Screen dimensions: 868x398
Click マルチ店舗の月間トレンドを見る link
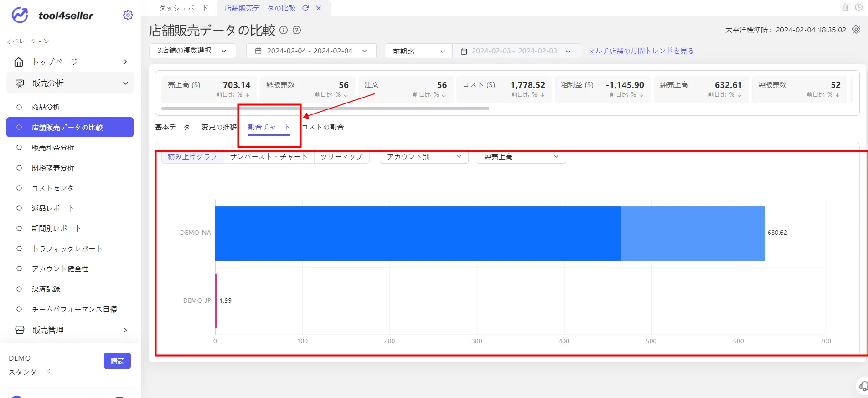coord(641,51)
